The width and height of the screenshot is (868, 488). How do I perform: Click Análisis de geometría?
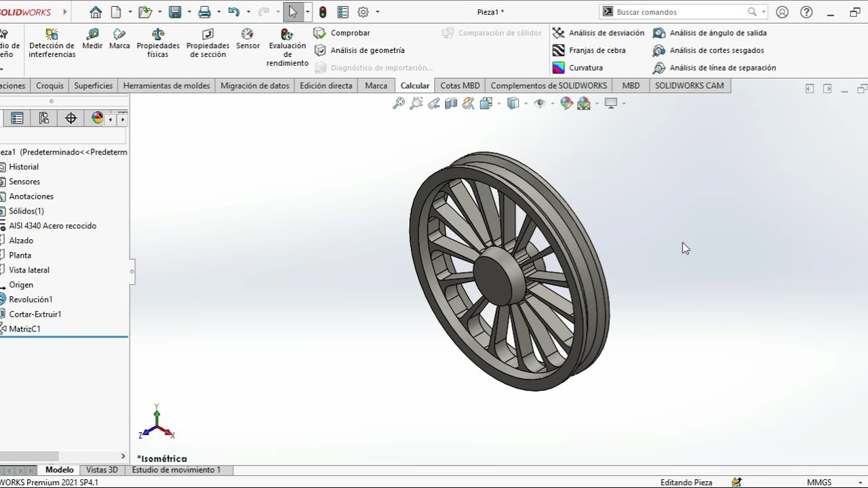tap(359, 50)
